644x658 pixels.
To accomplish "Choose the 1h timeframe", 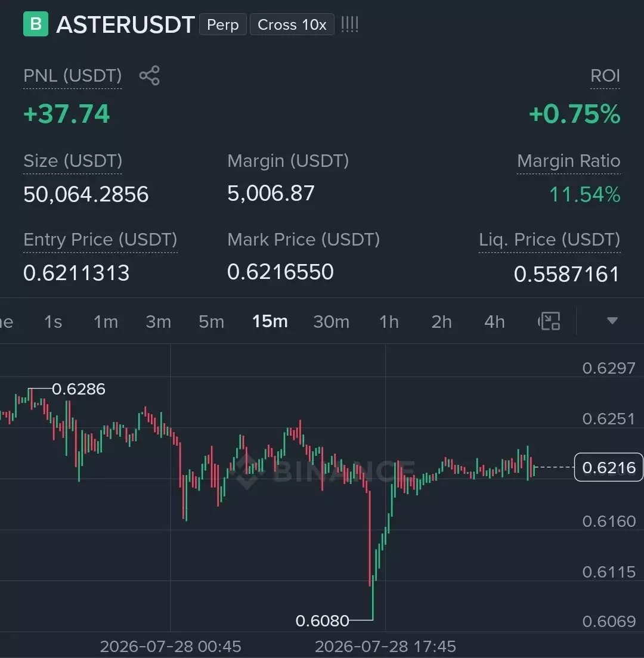I will point(389,322).
